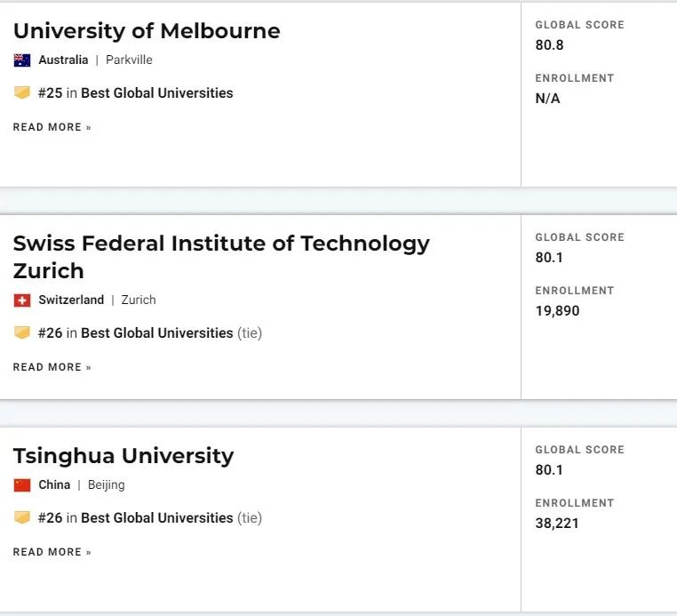Click the Australia flag icon

coord(22,60)
